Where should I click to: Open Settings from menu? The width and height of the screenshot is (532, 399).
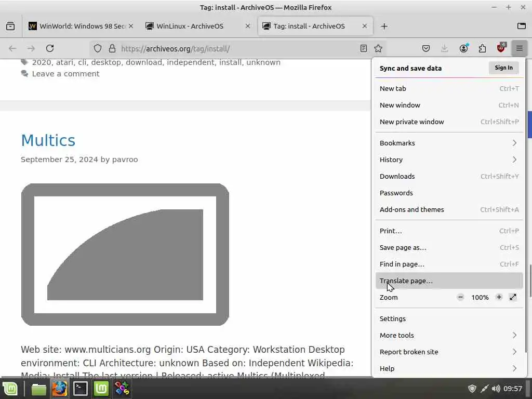(x=449, y=319)
